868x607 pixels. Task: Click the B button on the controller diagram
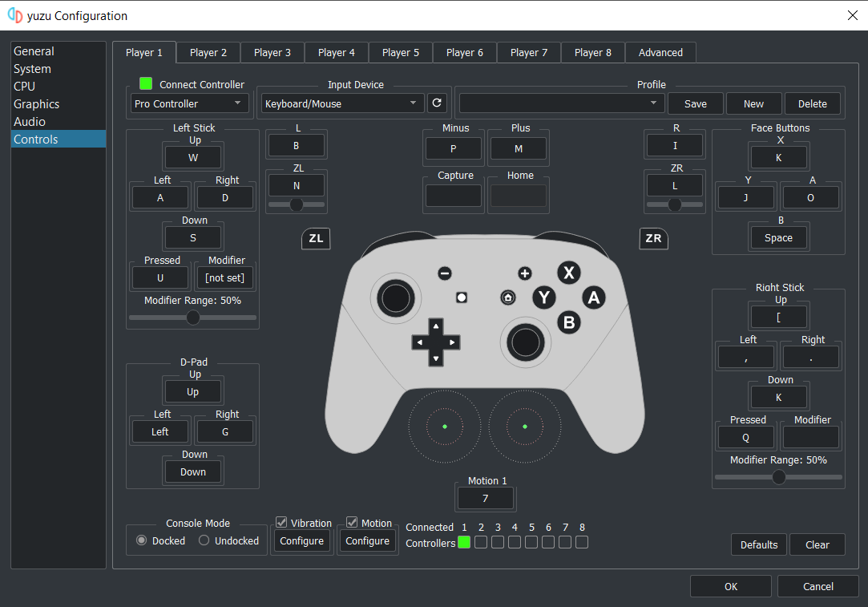[x=569, y=322]
